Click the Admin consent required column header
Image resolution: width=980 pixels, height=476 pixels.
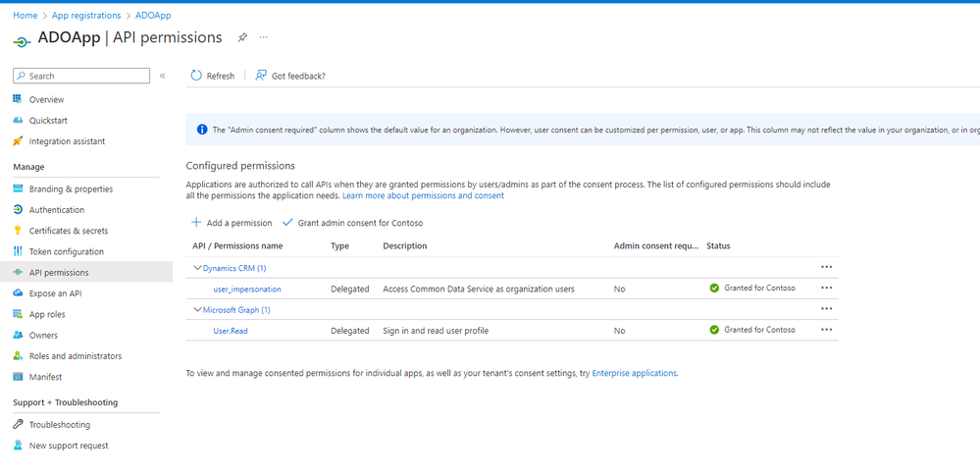(x=655, y=245)
